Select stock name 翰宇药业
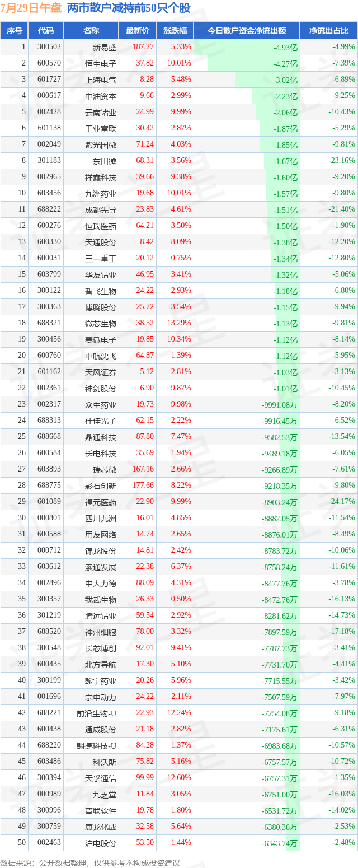This screenshot has height=868, width=358. coord(101,680)
